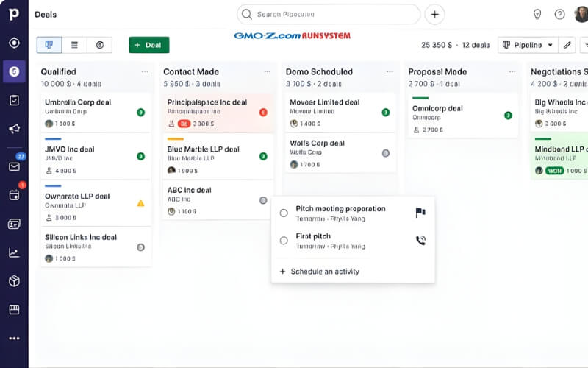Screen dimensions: 588x368
Task: Click the quick add plus button
Action: click(434, 14)
